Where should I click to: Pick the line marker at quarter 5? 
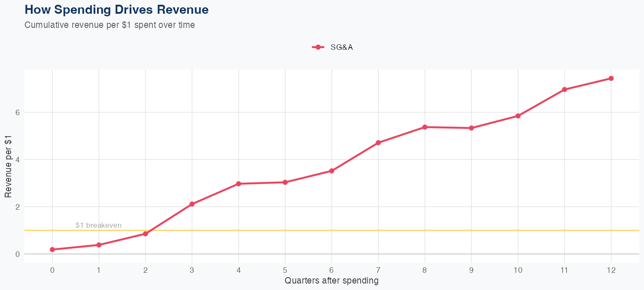coord(285,182)
